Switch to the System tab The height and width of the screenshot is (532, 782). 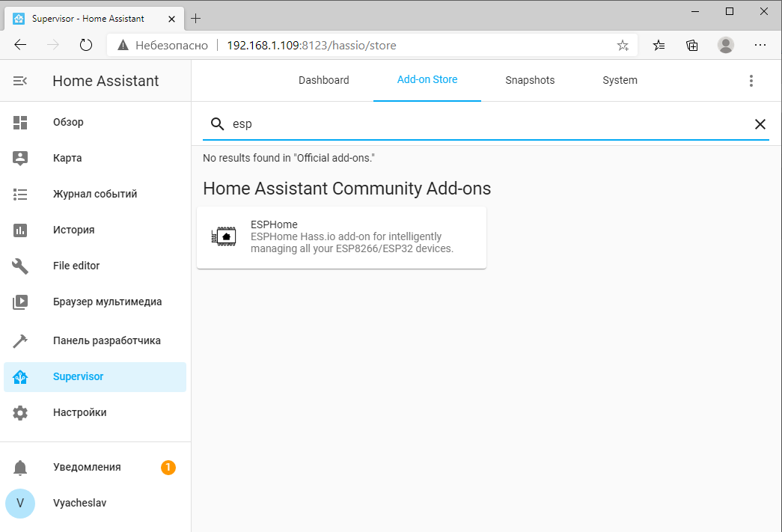pos(620,80)
